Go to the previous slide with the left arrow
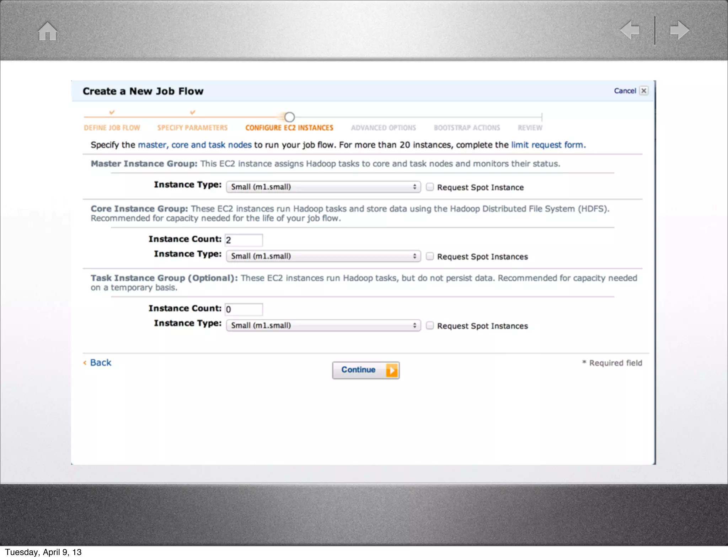Image resolution: width=728 pixels, height=560 pixels. coord(630,30)
